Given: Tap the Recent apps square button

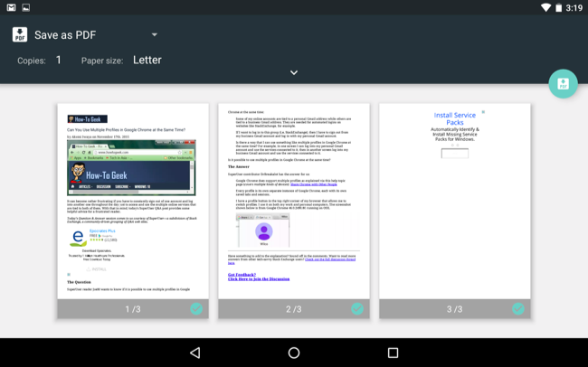Looking at the screenshot, I should [393, 353].
